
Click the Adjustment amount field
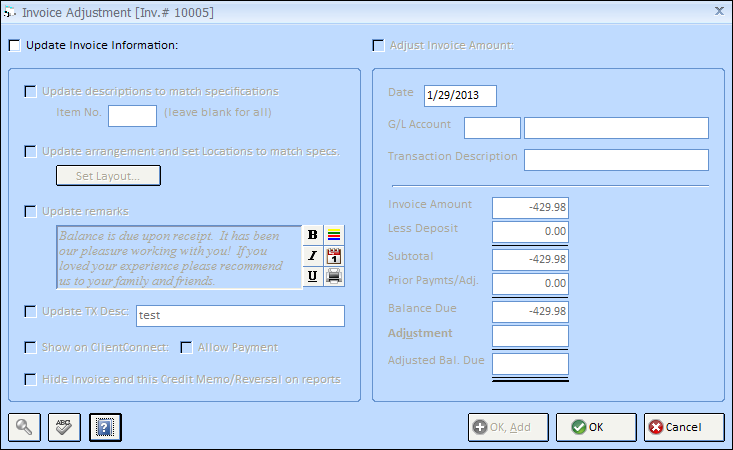pos(530,336)
